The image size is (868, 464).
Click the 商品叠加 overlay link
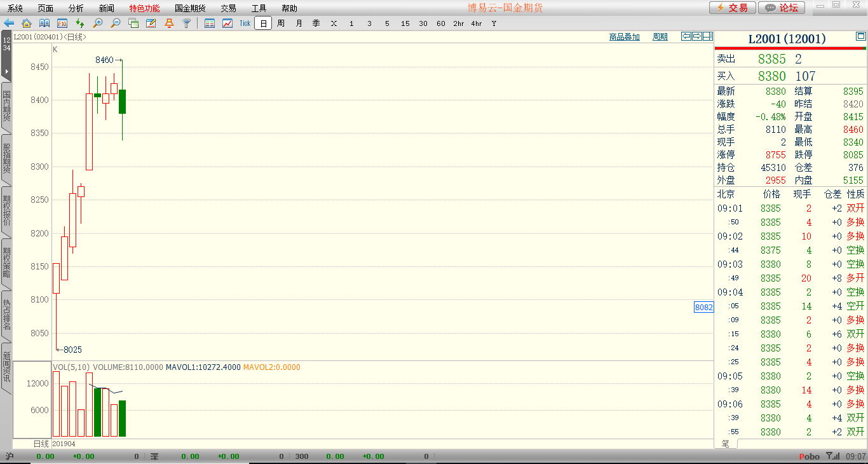(624, 37)
